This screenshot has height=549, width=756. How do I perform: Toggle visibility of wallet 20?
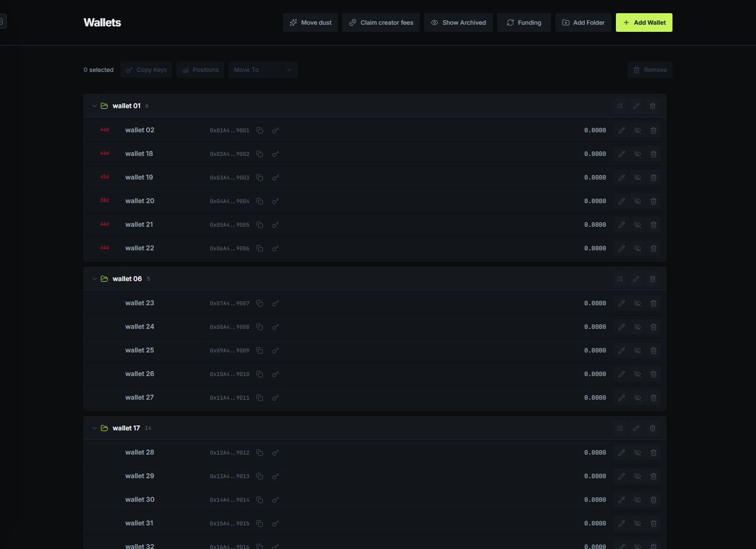[637, 201]
